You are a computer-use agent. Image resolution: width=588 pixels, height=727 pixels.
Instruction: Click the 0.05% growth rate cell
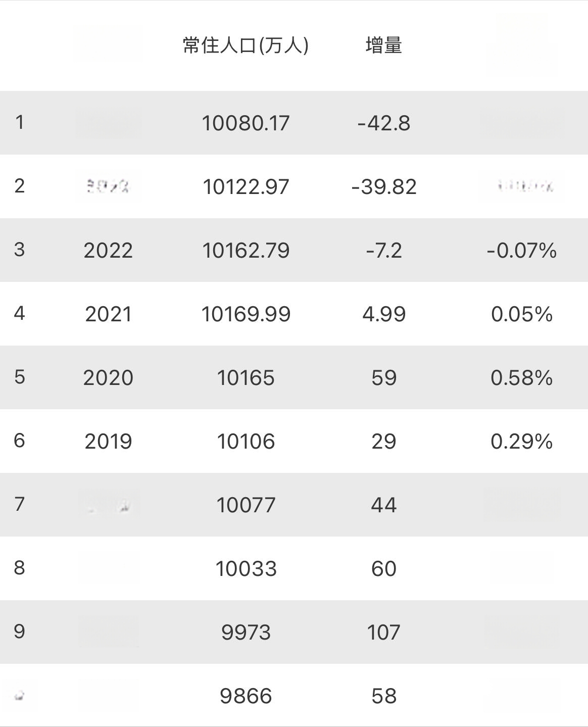click(x=521, y=314)
